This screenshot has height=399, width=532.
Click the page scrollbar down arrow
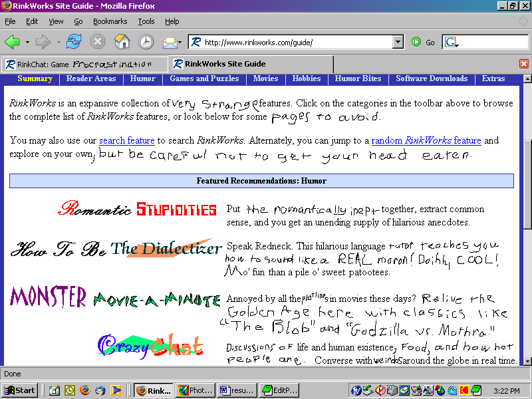(x=527, y=361)
